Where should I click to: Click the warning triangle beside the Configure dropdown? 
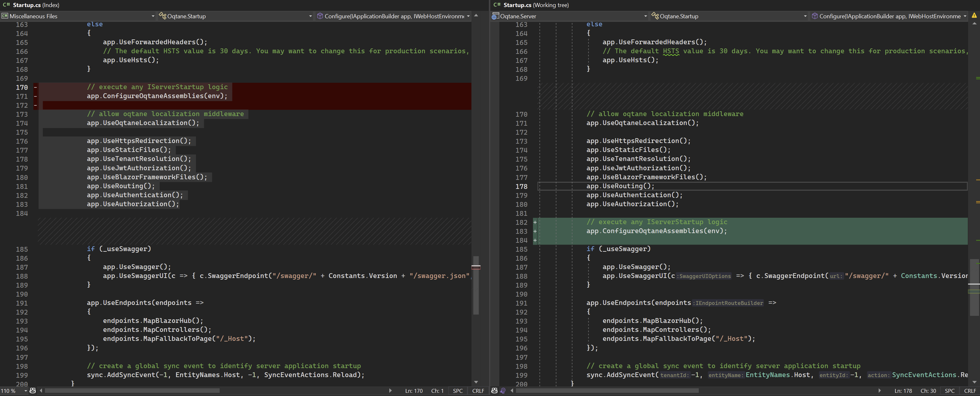coord(975,16)
